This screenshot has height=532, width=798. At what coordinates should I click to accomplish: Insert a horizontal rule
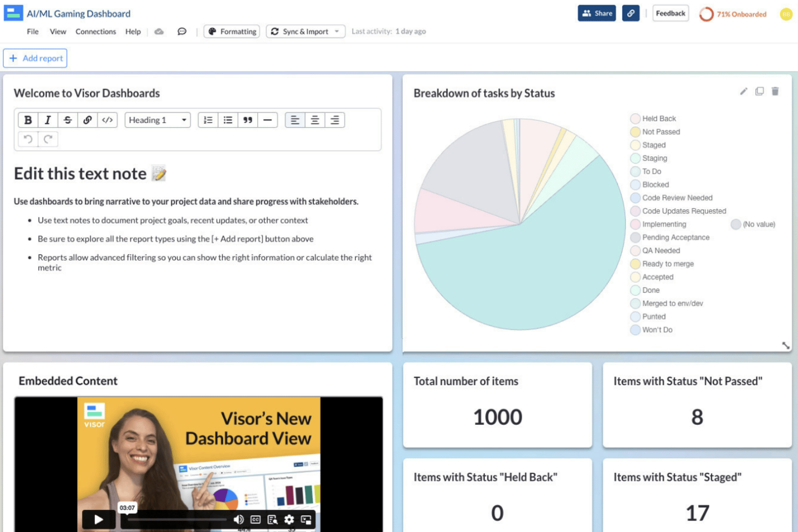coord(267,120)
